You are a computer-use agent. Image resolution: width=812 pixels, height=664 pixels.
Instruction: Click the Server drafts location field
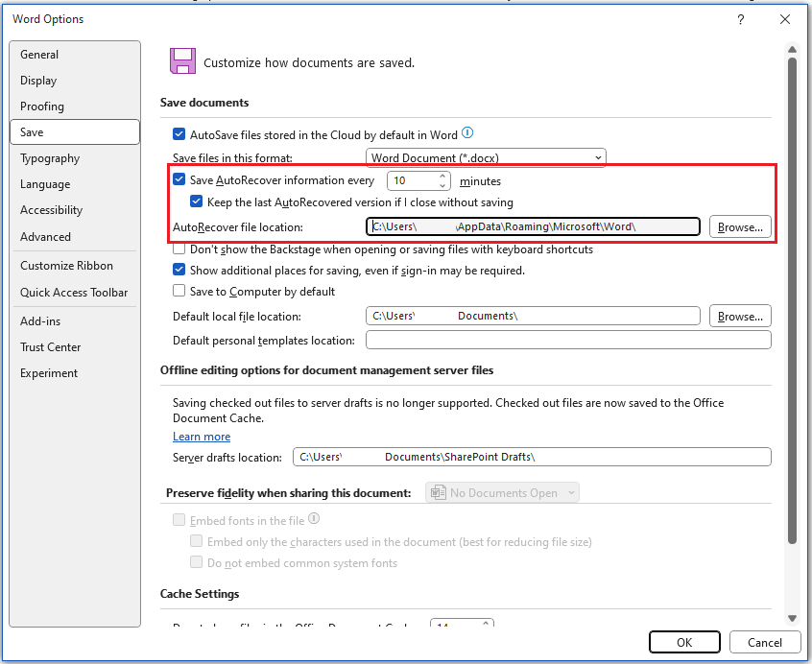(x=532, y=457)
